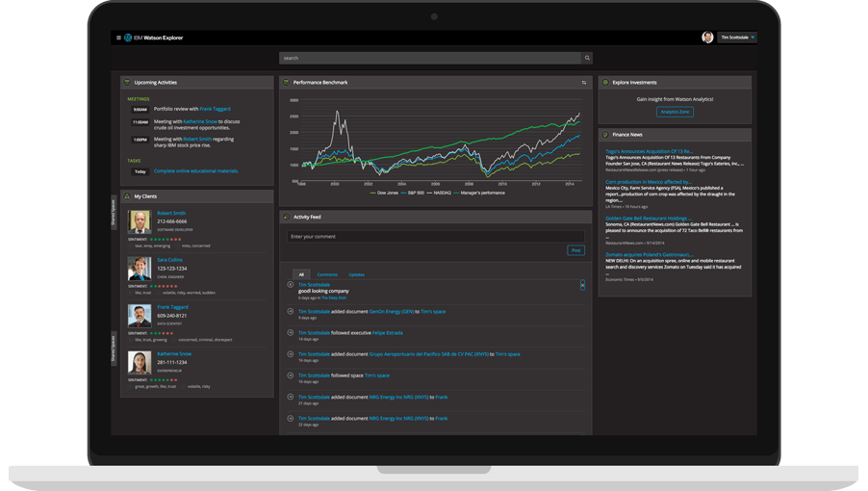Toggle chart view icon in Performance Benchmark header
This screenshot has height=491, width=868.
pos(584,83)
